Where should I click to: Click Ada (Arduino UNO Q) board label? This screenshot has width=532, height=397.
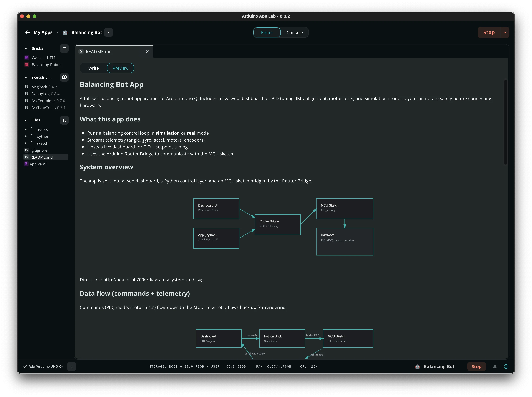pyautogui.click(x=46, y=366)
